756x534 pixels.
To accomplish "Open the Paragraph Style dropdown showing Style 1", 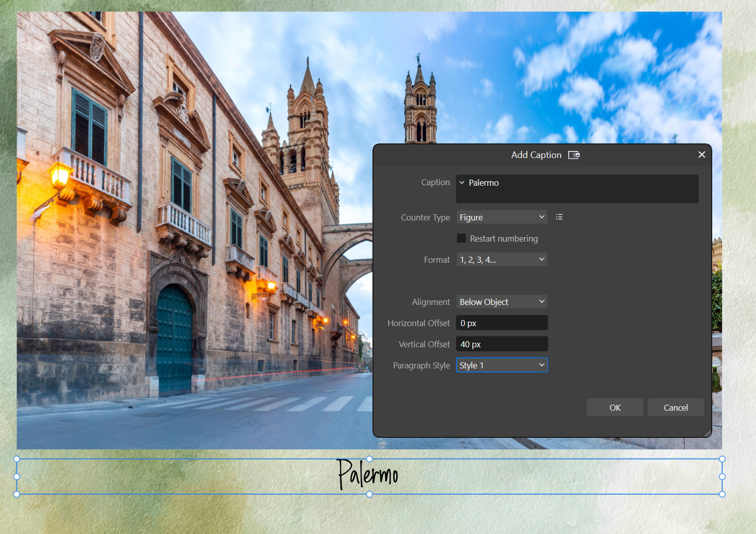I will [x=501, y=365].
